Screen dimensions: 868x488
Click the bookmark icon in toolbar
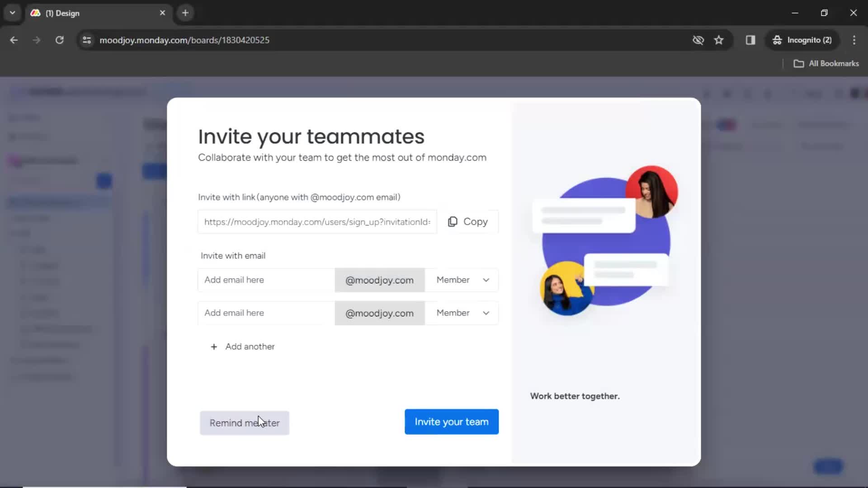720,40
